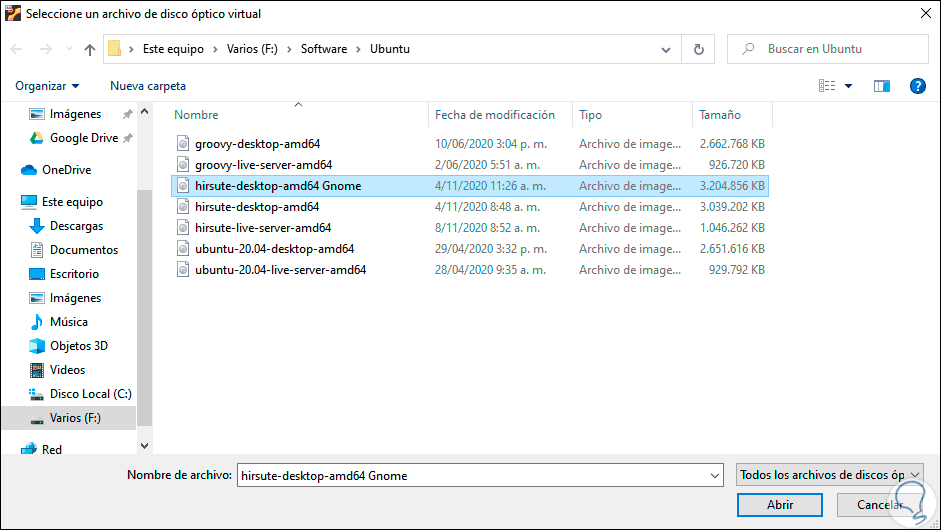Click Ubuntu in address breadcrumb
This screenshot has height=530, width=941.
tap(389, 49)
